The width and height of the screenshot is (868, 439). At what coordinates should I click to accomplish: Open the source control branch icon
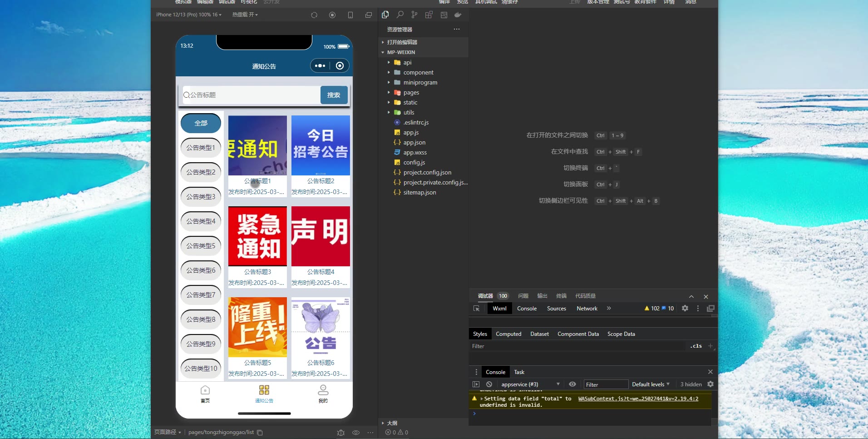click(414, 15)
